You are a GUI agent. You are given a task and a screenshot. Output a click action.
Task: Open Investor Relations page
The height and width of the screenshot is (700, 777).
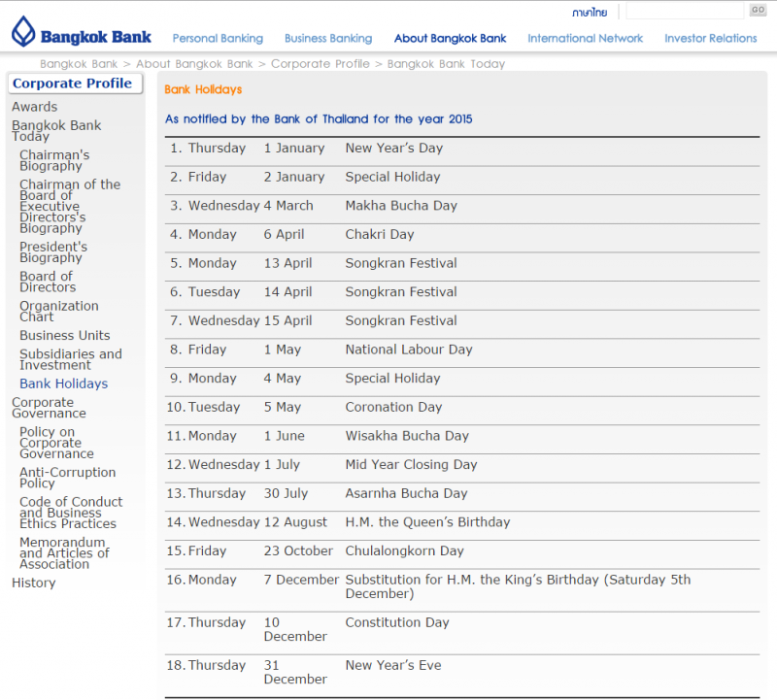point(710,39)
